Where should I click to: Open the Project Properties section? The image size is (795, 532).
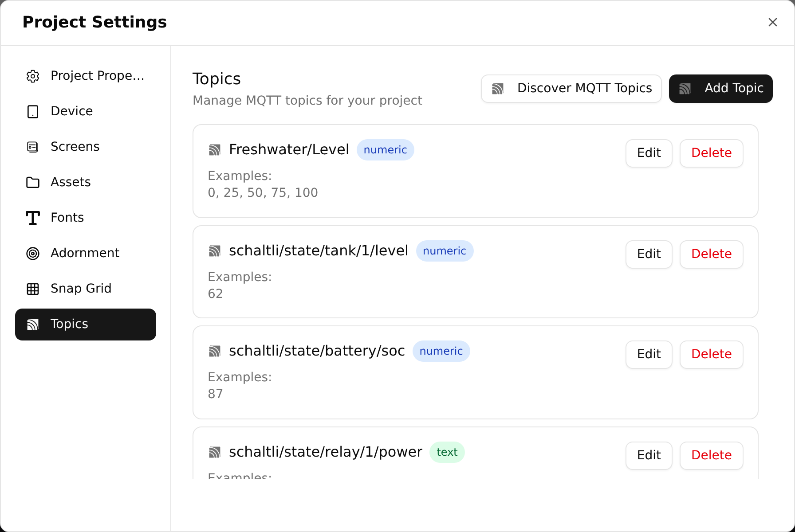(x=86, y=76)
